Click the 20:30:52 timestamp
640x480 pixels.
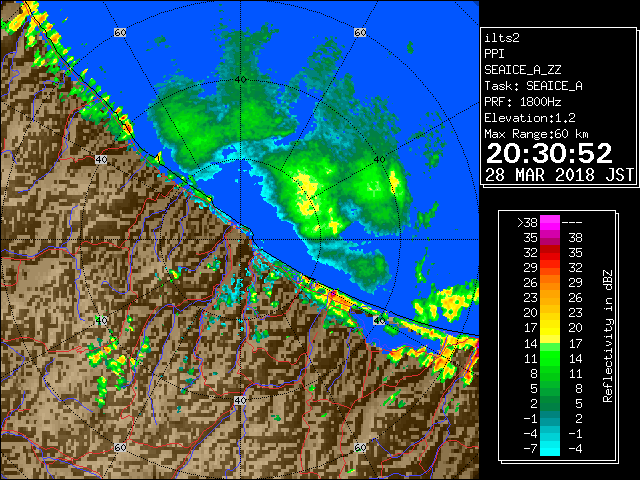[x=549, y=153]
